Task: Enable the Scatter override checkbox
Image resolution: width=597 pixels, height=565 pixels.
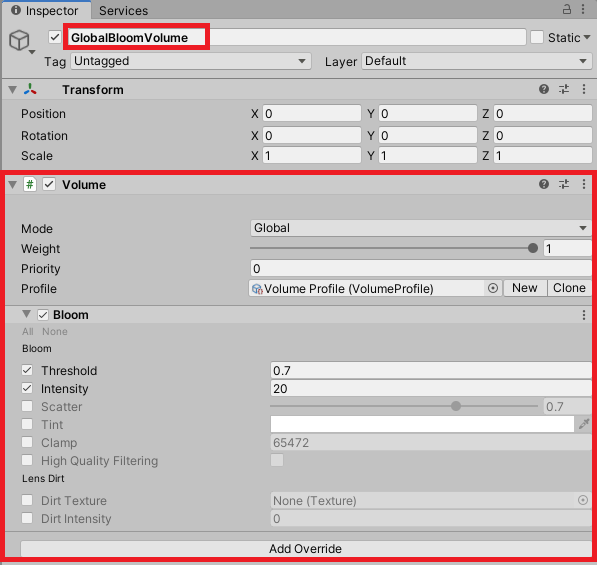Action: point(27,406)
